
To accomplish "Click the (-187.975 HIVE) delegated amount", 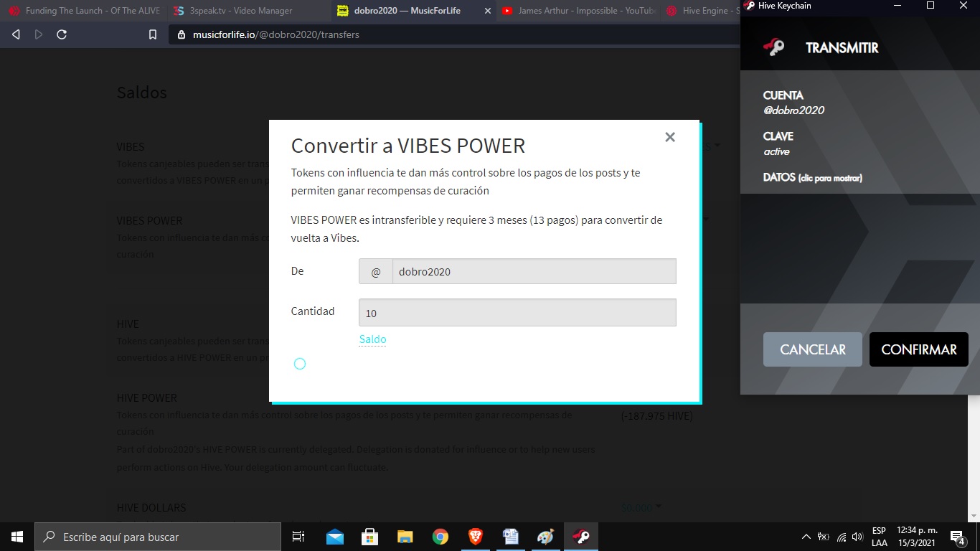I will (657, 415).
